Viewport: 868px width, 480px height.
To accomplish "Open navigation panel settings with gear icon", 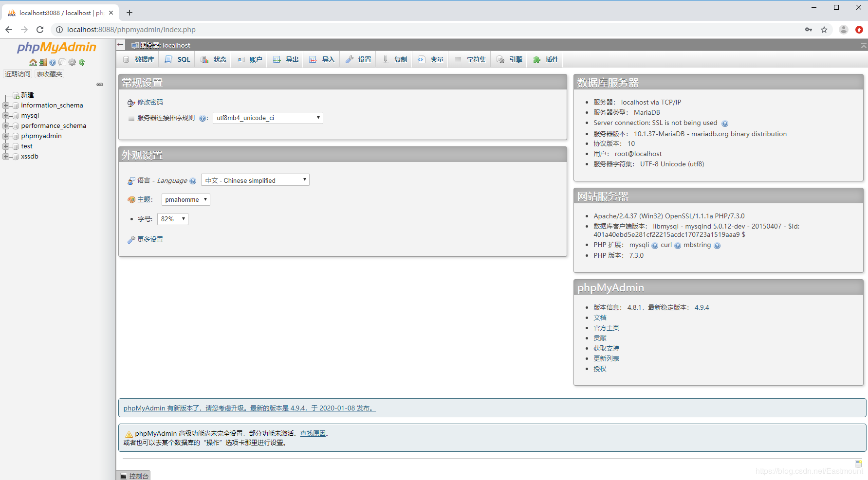I will [72, 62].
